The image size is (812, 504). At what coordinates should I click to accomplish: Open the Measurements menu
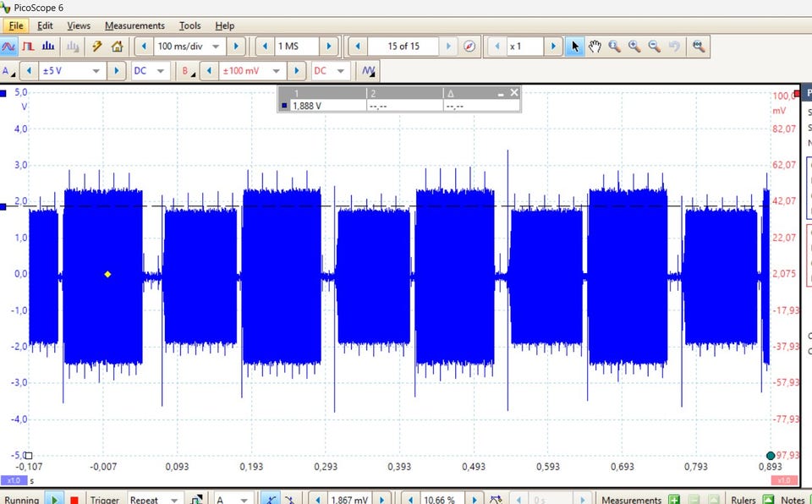tap(134, 26)
